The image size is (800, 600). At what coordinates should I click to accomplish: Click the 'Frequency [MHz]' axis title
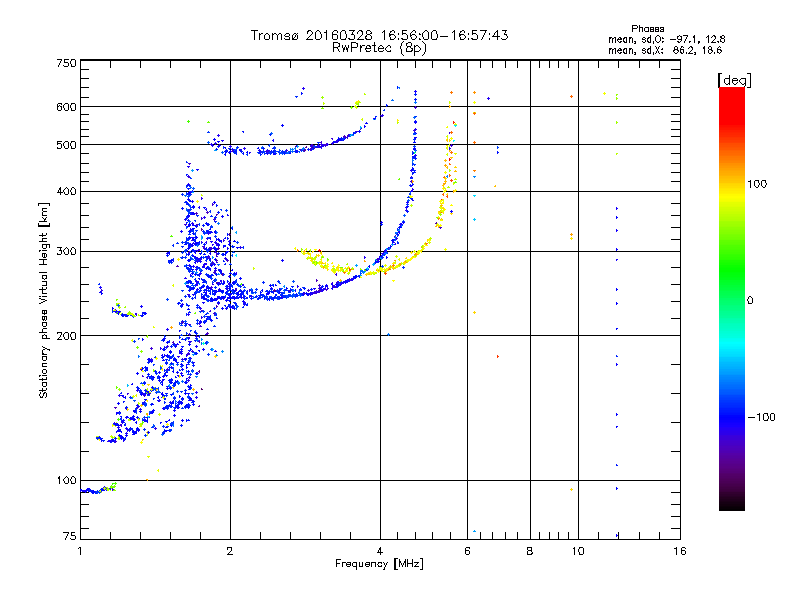tap(379, 564)
